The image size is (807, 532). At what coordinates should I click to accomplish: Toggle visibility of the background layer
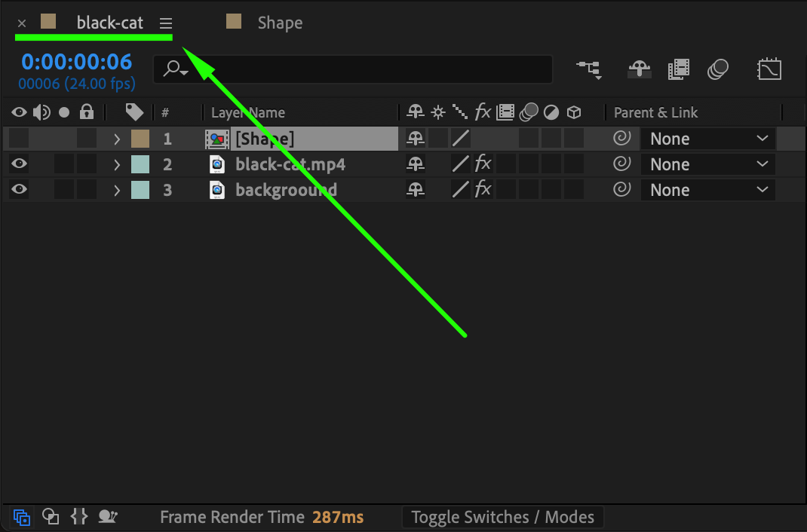20,190
